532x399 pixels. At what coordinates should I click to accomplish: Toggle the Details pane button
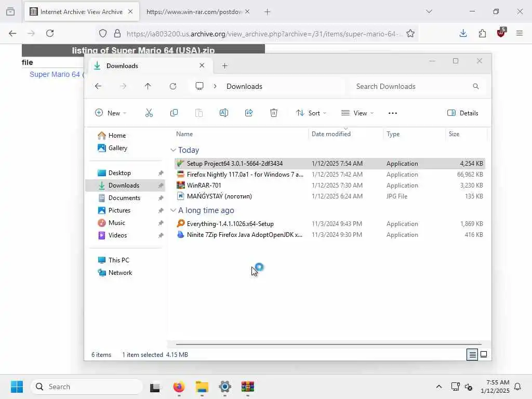(463, 113)
